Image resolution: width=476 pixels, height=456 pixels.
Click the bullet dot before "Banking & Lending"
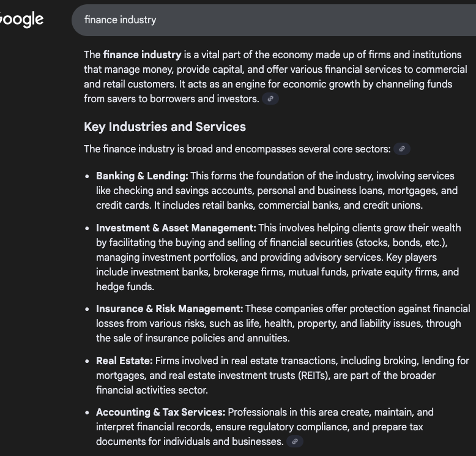(87, 176)
